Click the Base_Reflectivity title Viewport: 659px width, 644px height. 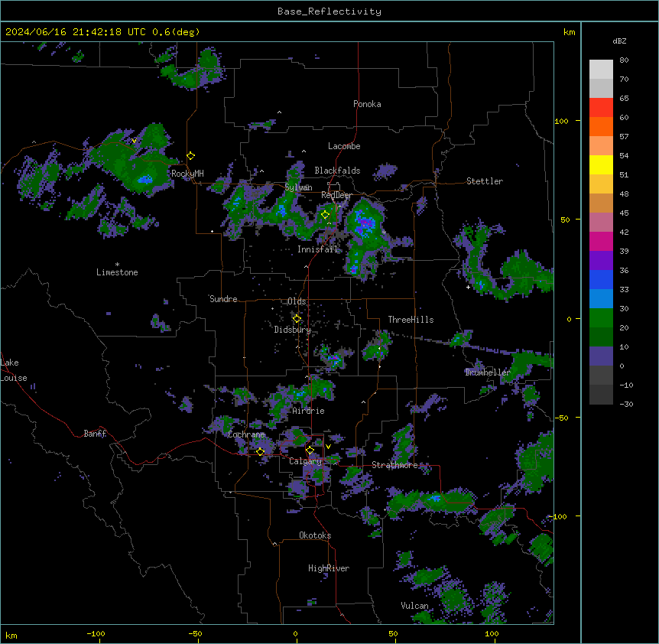329,11
